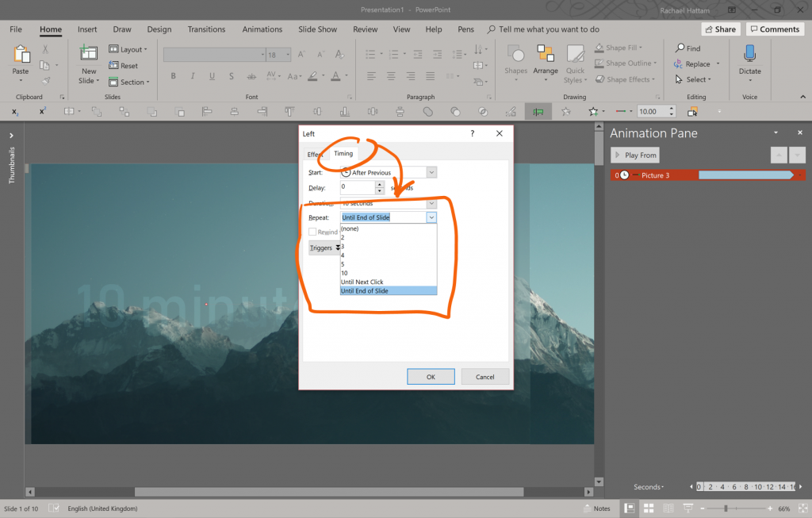Toggle Bold formatting
Viewport: 812px width, 518px height.
coord(173,76)
